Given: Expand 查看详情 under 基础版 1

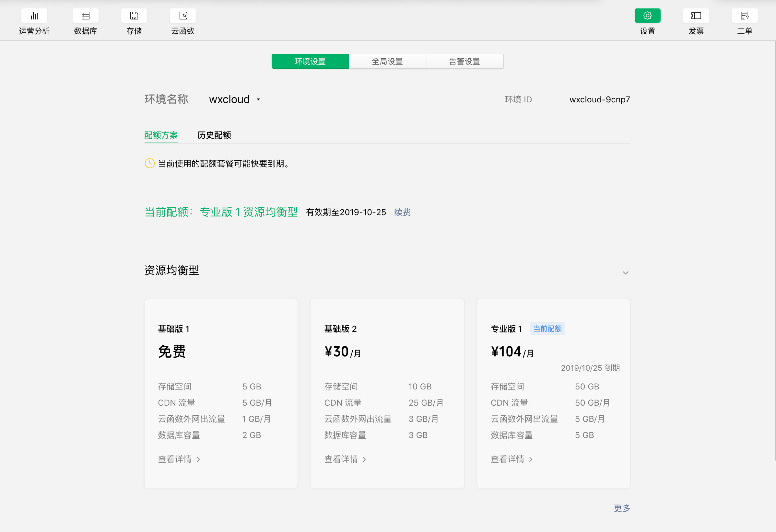Looking at the screenshot, I should pyautogui.click(x=179, y=459).
